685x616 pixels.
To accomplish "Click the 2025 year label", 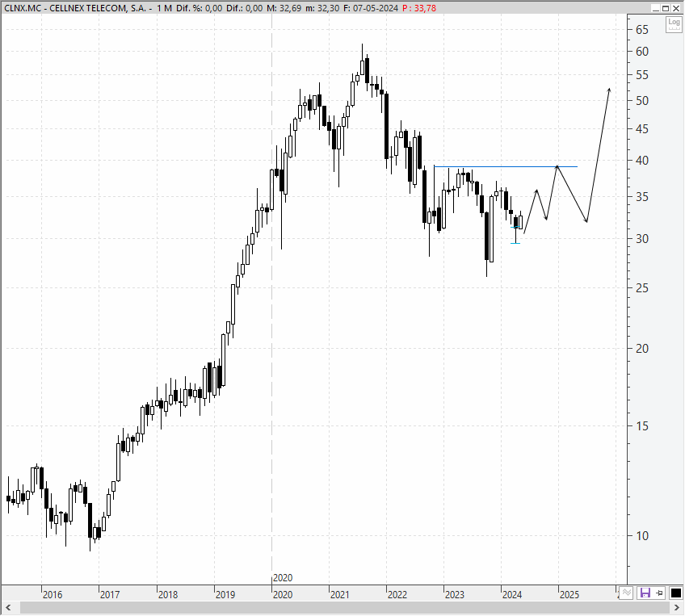I will tap(569, 595).
